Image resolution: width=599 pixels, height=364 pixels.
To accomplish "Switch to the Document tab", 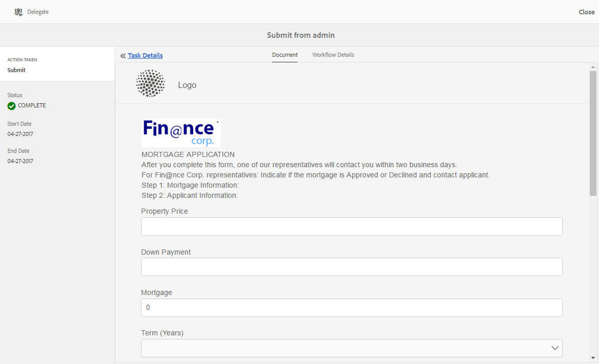I will coord(285,55).
